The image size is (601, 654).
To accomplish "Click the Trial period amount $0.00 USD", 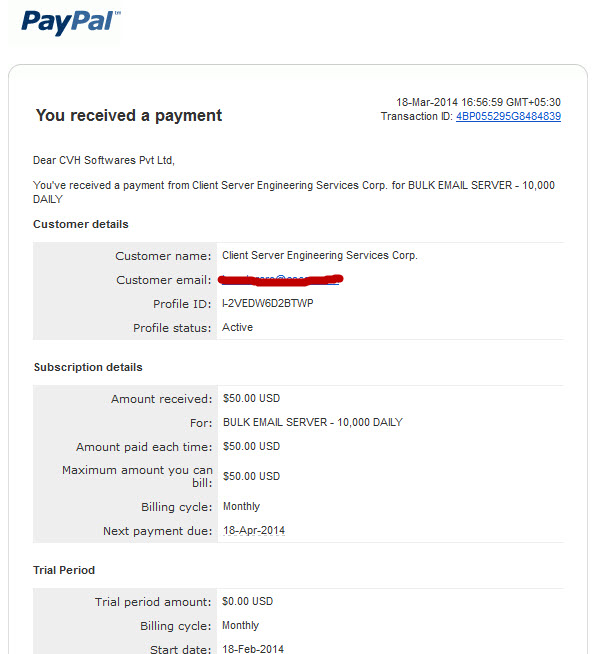I will [247, 601].
